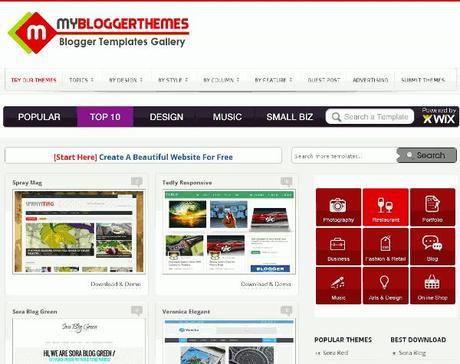Screen dimensions: 460x364
Task: Open the Sora Blog Green title link
Action: click(x=35, y=312)
